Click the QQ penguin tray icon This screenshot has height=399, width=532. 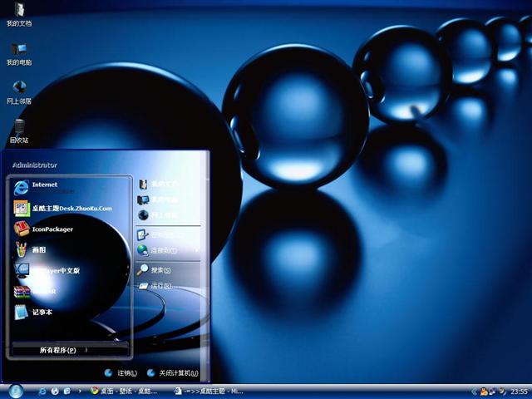(x=484, y=392)
